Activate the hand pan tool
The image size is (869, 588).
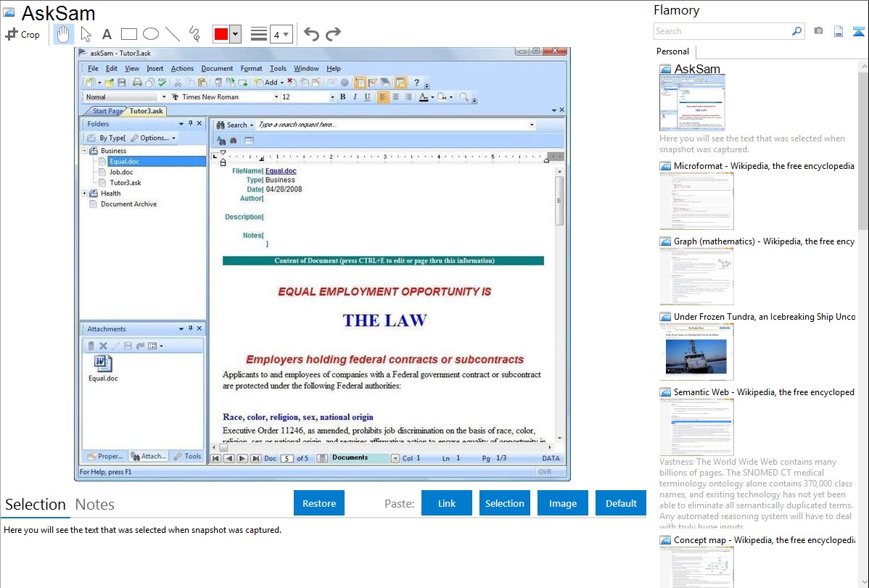63,34
